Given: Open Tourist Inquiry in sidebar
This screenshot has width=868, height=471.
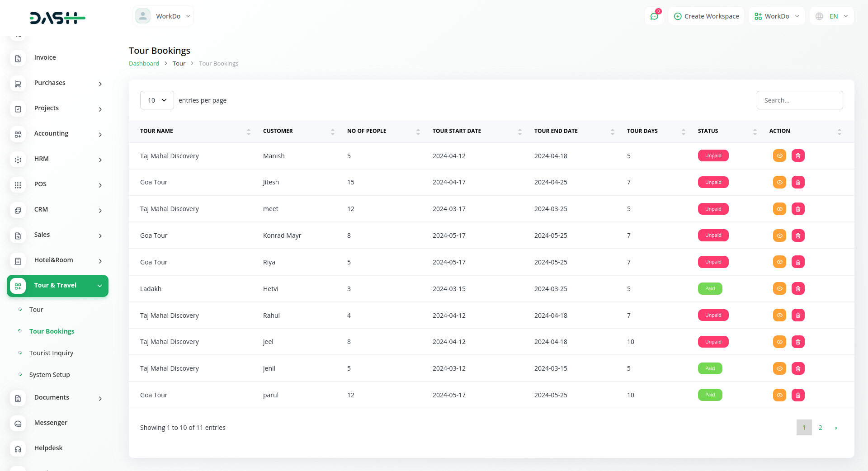Looking at the screenshot, I should (x=51, y=353).
